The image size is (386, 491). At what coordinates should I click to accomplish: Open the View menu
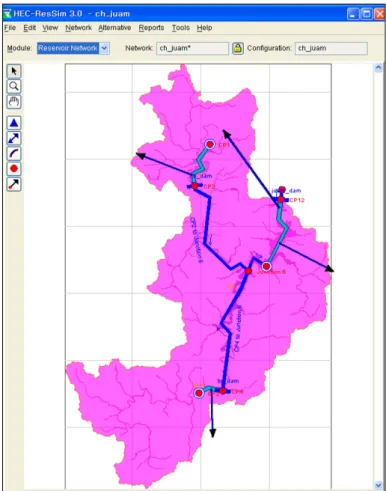pyautogui.click(x=50, y=28)
